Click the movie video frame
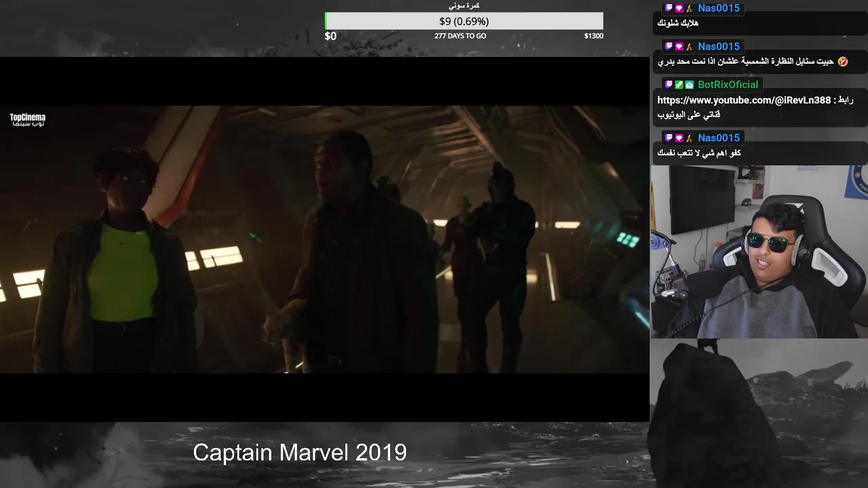 [325, 239]
